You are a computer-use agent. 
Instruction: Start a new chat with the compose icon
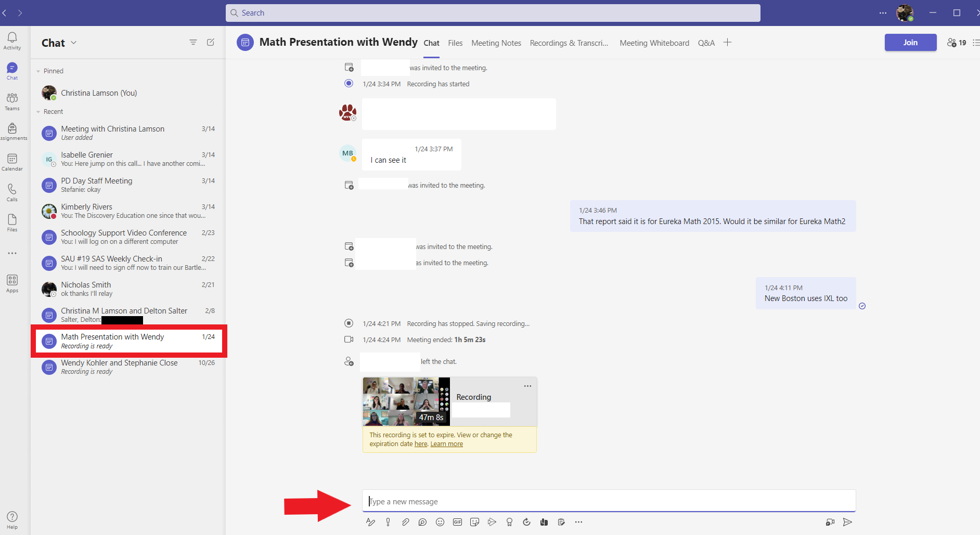(x=211, y=42)
